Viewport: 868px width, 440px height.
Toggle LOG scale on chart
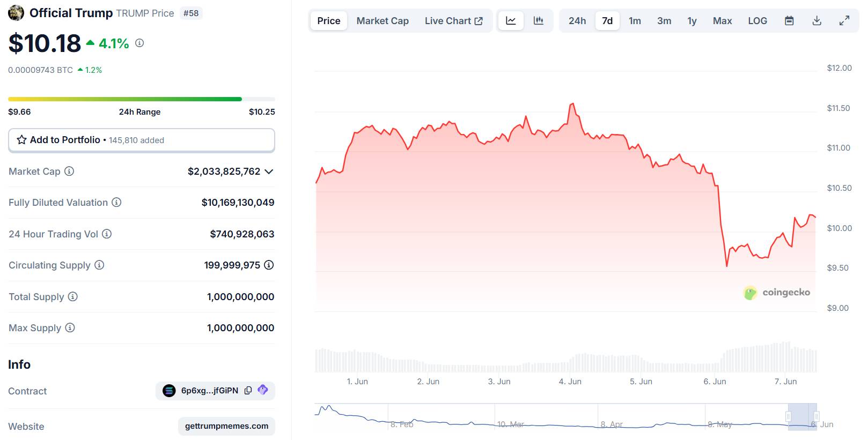757,21
